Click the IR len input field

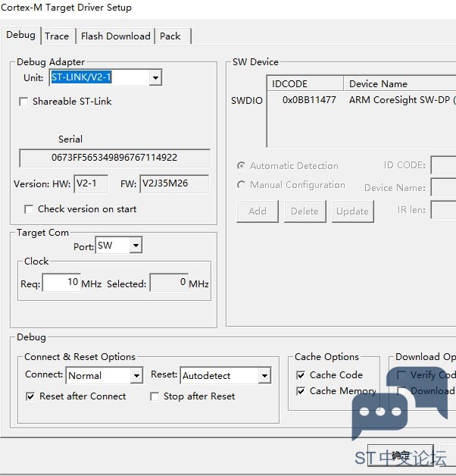click(443, 210)
